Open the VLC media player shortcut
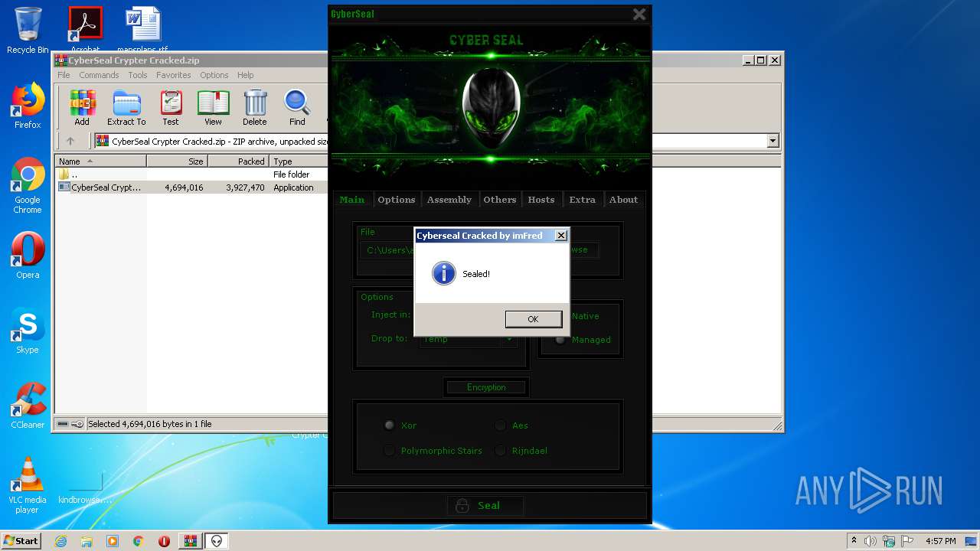Screen dimensions: 980x551 pos(28,485)
